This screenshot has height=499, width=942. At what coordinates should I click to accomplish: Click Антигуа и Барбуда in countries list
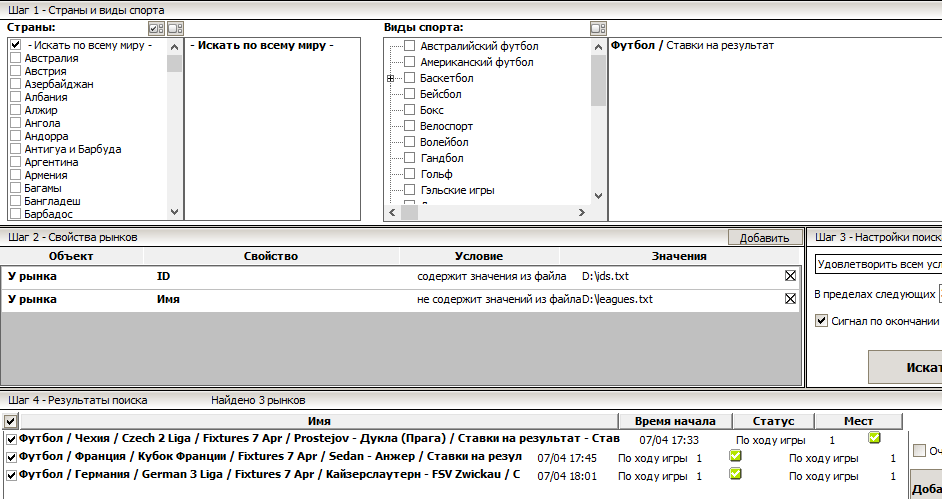[x=73, y=149]
